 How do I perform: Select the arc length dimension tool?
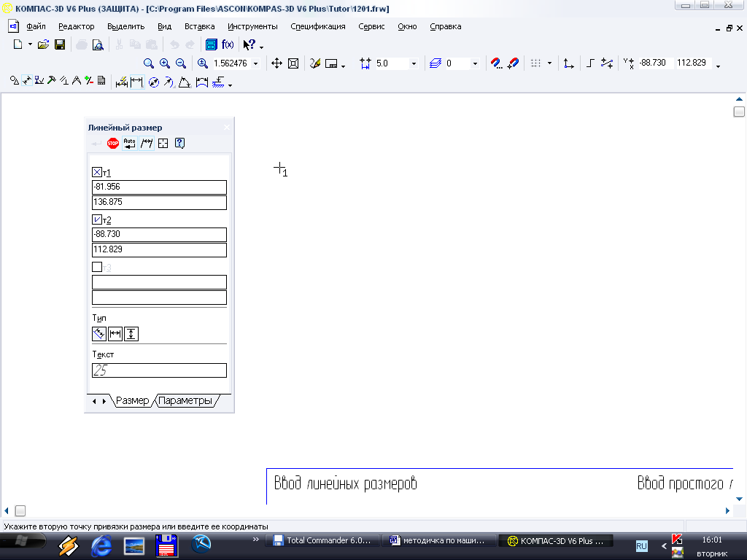click(201, 83)
